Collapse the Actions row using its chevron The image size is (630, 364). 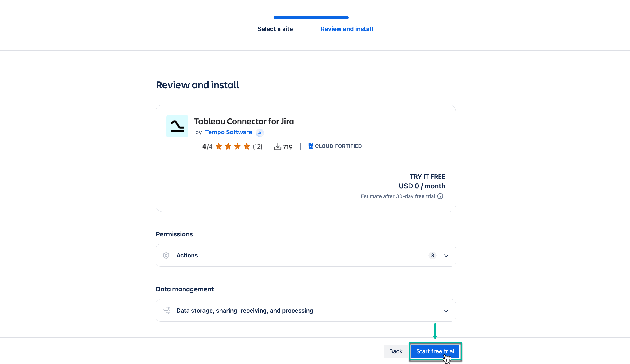click(446, 256)
